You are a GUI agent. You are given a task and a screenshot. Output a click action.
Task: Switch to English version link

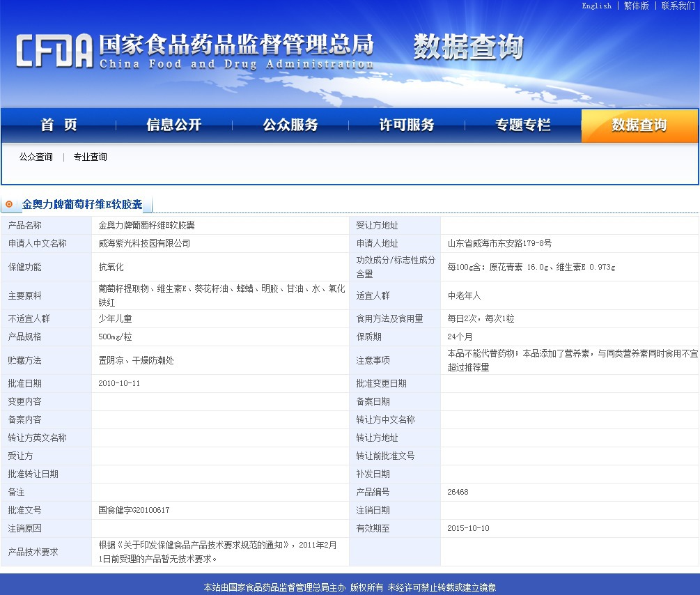596,6
